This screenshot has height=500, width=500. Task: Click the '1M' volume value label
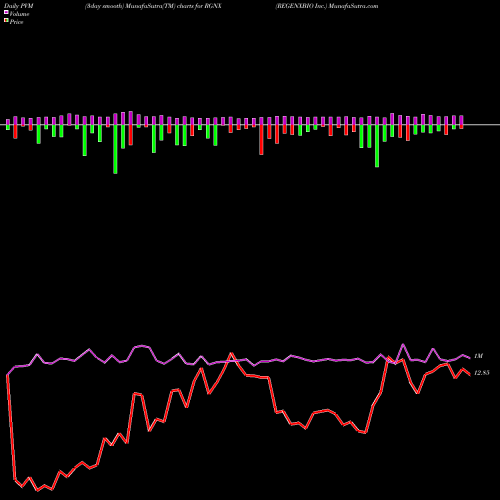click(478, 356)
